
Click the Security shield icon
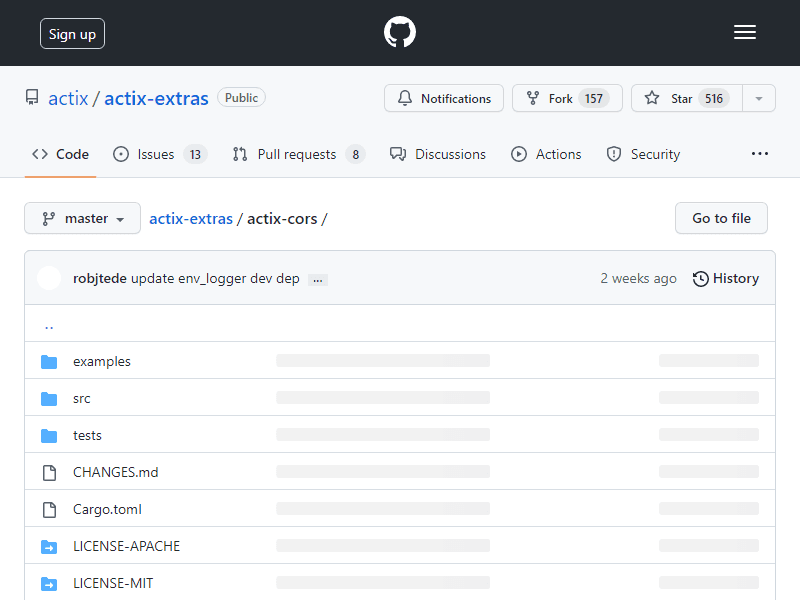pos(614,154)
